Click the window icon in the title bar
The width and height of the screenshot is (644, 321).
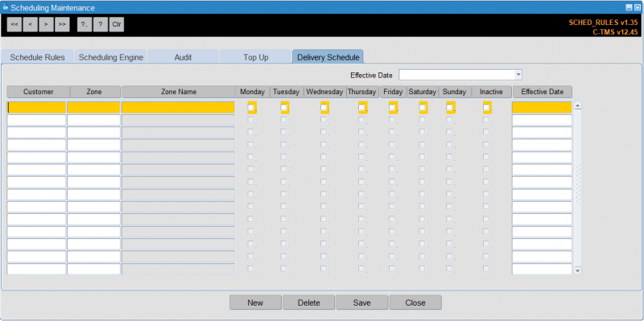pyautogui.click(x=6, y=8)
